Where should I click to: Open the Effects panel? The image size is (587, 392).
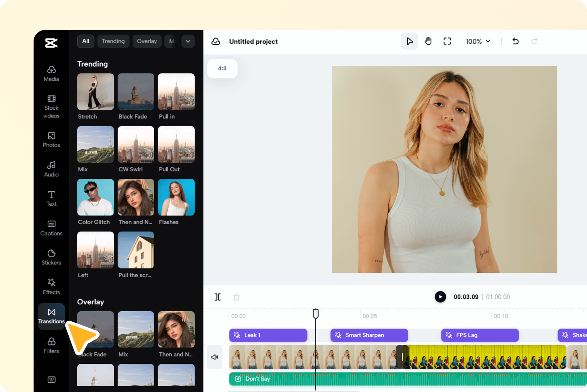pyautogui.click(x=51, y=286)
